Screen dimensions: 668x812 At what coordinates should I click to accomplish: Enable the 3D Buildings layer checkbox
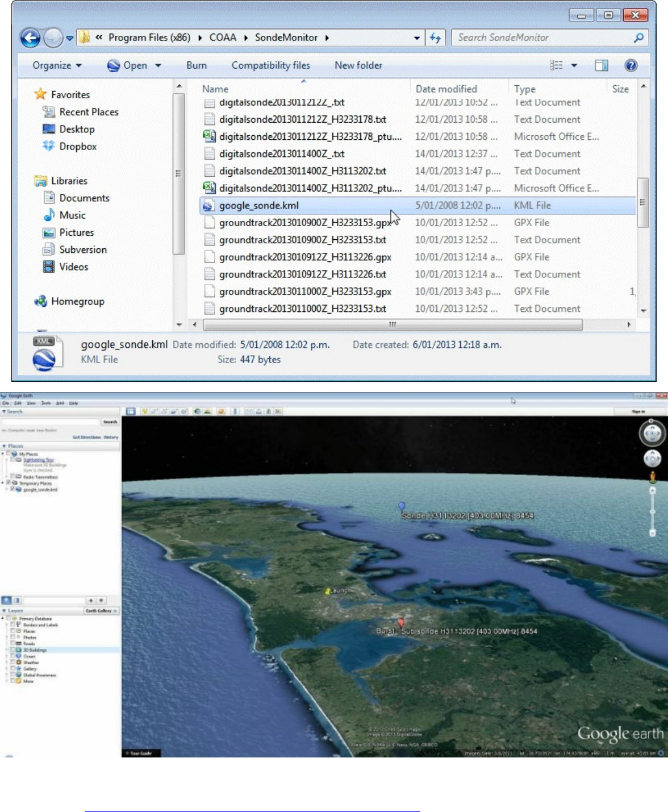pos(13,649)
